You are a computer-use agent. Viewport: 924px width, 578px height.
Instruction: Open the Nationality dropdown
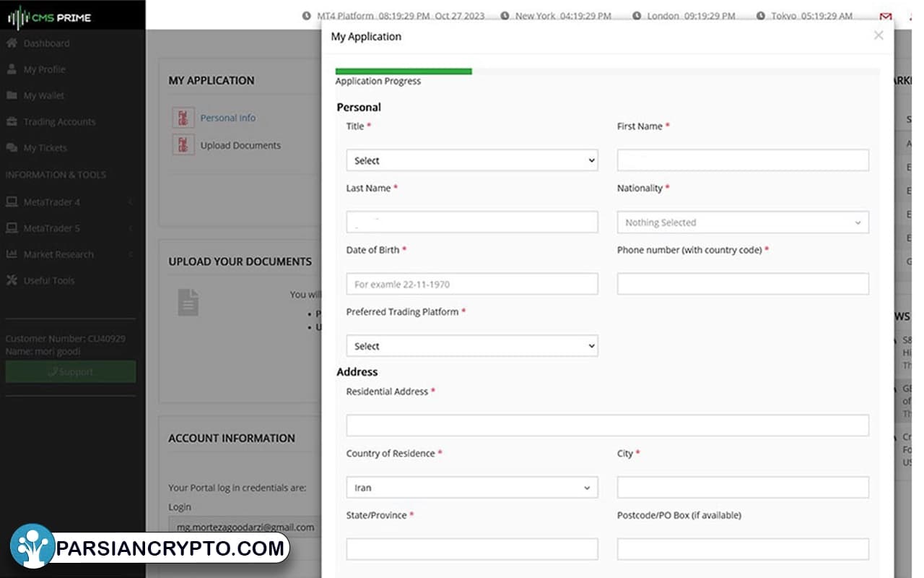743,223
